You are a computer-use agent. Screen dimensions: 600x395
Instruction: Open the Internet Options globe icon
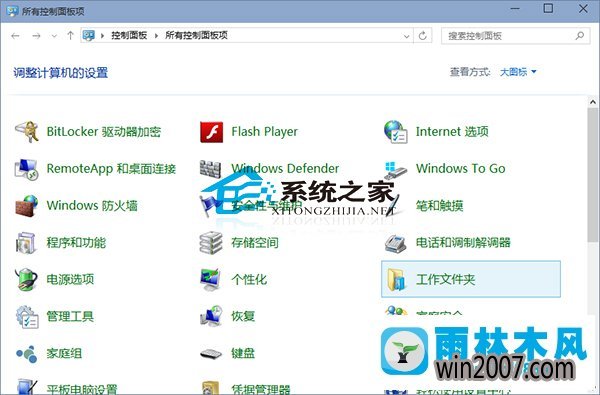click(396, 132)
